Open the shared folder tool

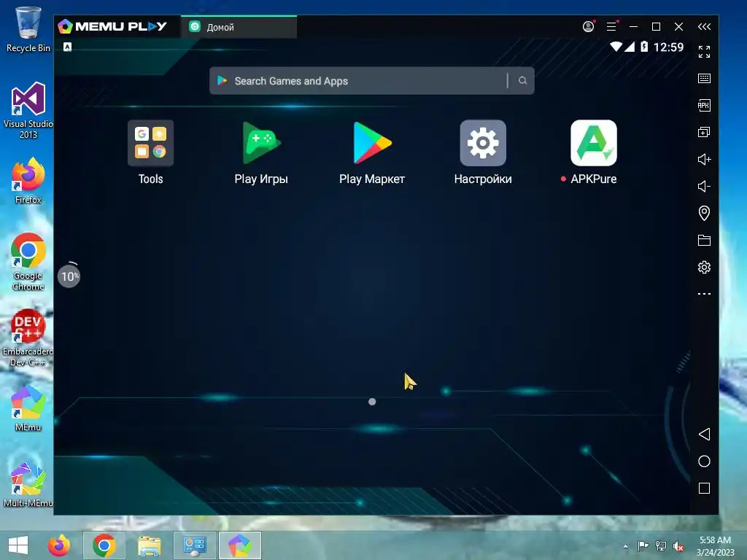[x=704, y=240]
